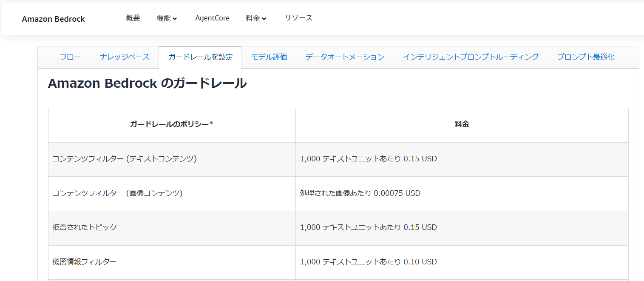Click the chevron next to 機能
Image resolution: width=644 pixels, height=281 pixels.
point(175,19)
